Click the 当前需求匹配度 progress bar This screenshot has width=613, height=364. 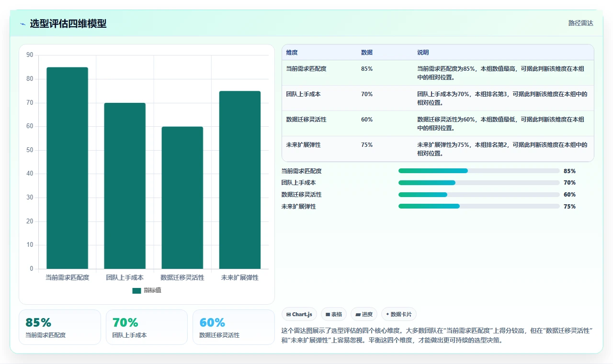[479, 171]
